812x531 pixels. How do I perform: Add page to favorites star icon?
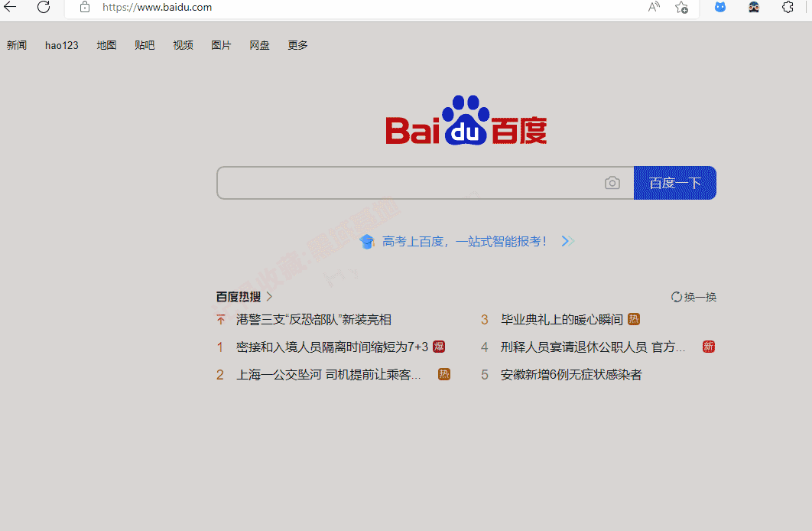tap(681, 7)
